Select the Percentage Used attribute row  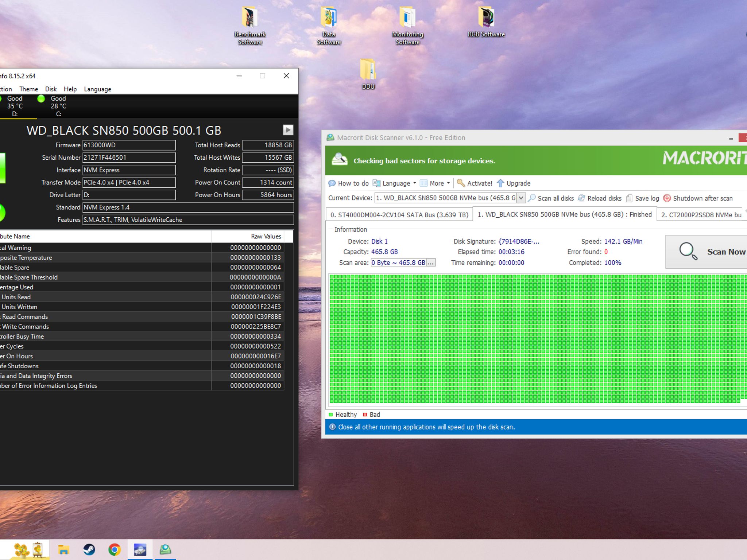tap(142, 287)
